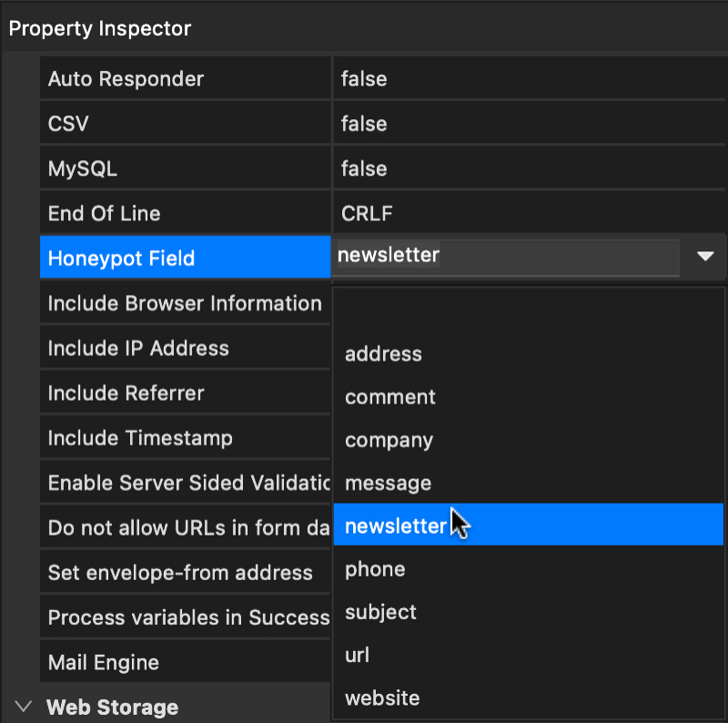Choose 'comment' in the honeypot list
The image size is (728, 723).
pos(390,397)
